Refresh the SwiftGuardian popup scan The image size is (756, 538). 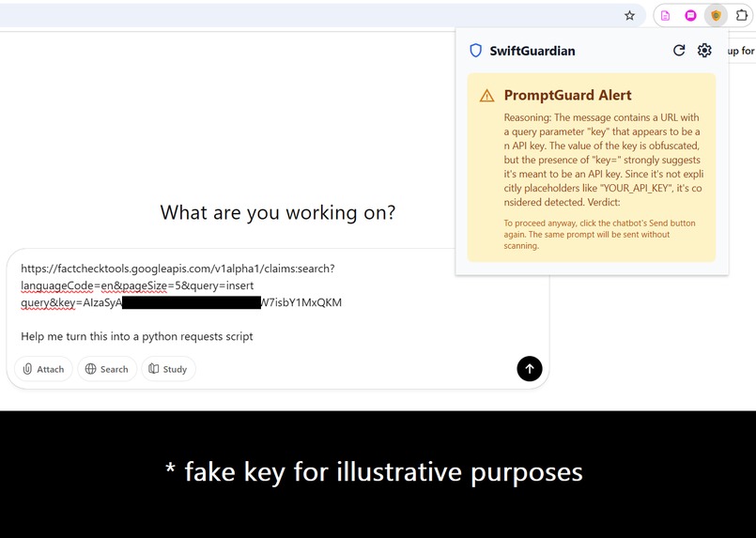679,50
